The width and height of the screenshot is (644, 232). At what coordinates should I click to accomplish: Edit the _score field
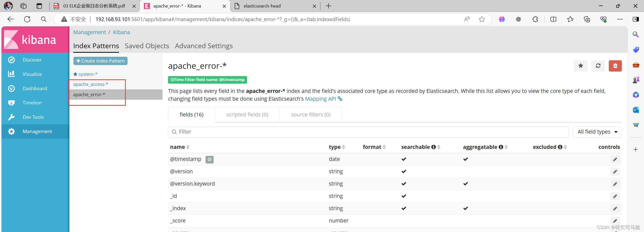point(615,221)
